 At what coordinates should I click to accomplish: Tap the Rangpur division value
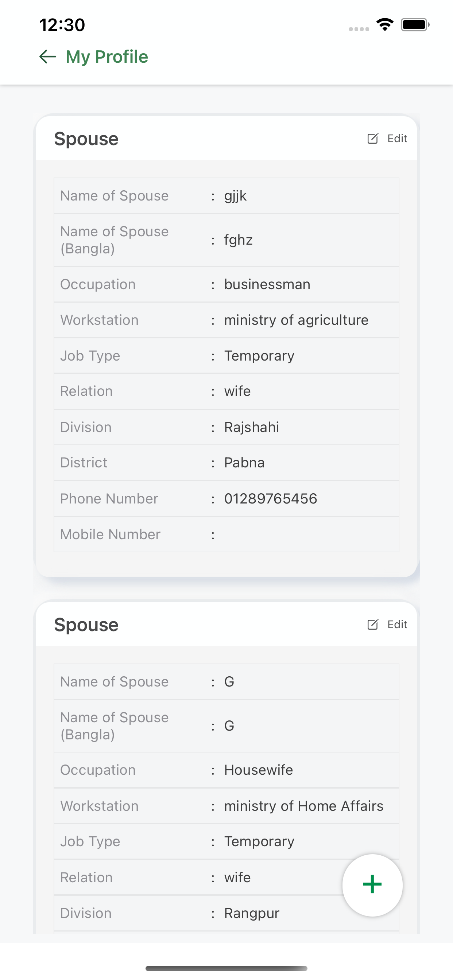click(252, 913)
